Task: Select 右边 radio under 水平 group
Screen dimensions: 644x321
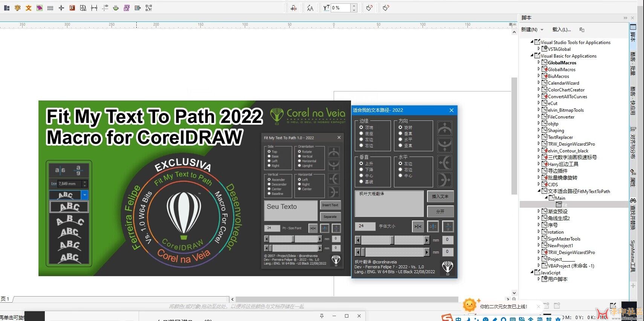Action: (400, 169)
